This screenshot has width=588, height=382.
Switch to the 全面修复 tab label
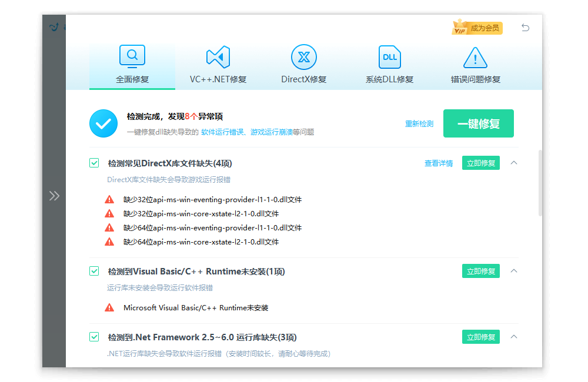pyautogui.click(x=132, y=79)
